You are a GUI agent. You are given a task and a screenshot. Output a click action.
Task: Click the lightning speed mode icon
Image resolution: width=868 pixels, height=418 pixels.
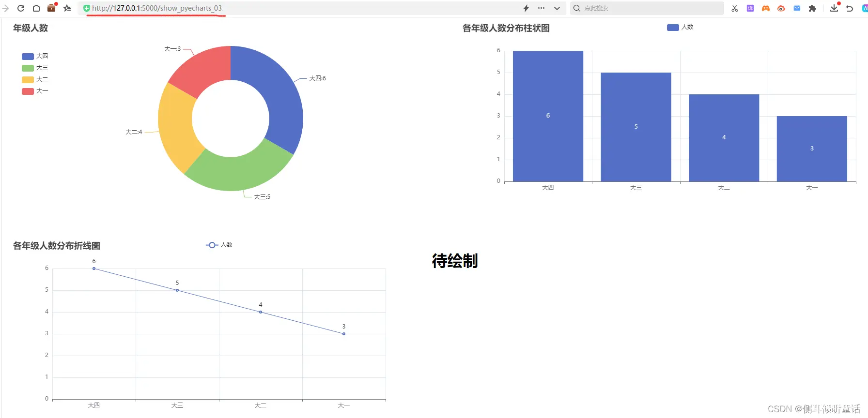pos(526,8)
